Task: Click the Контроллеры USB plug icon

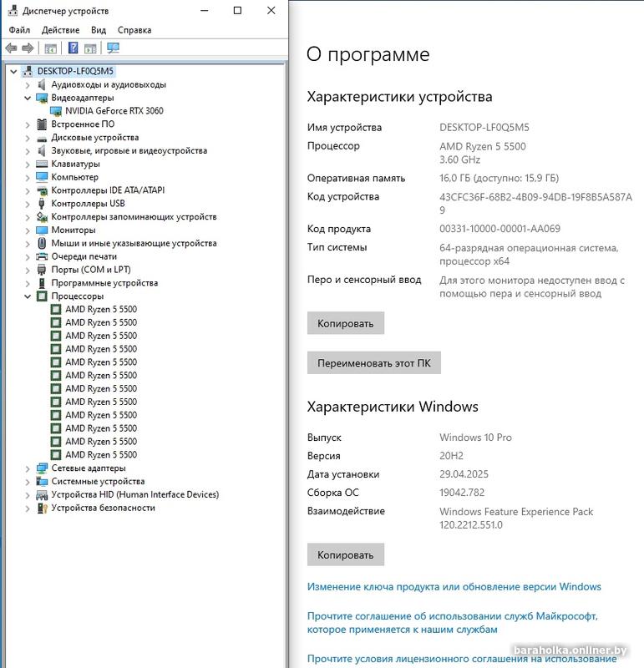Action: 41,204
